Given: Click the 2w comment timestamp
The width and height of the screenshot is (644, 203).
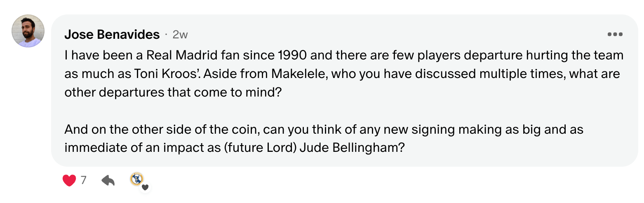Looking at the screenshot, I should coord(180,35).
